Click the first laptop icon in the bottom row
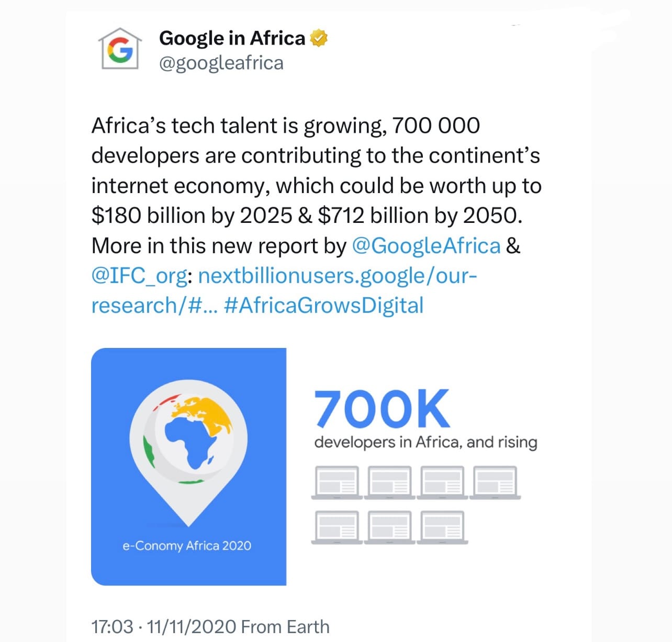 (x=337, y=527)
